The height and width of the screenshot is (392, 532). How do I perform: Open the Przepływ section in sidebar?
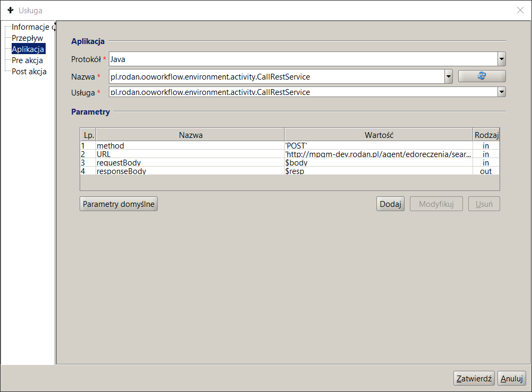(27, 38)
